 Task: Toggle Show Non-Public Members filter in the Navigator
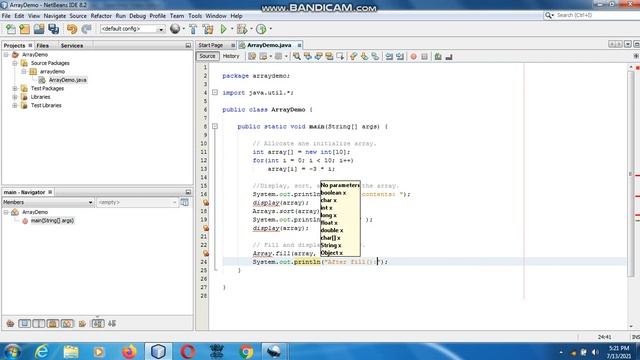coord(53,324)
